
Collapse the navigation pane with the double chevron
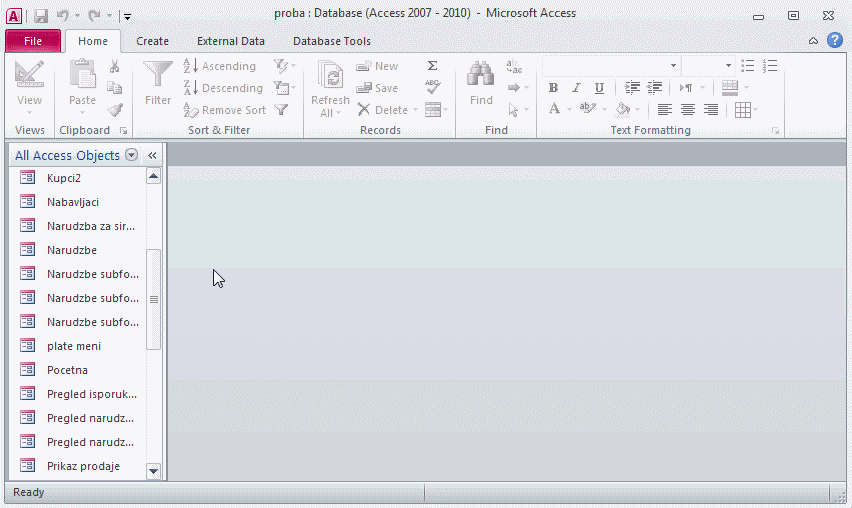153,155
